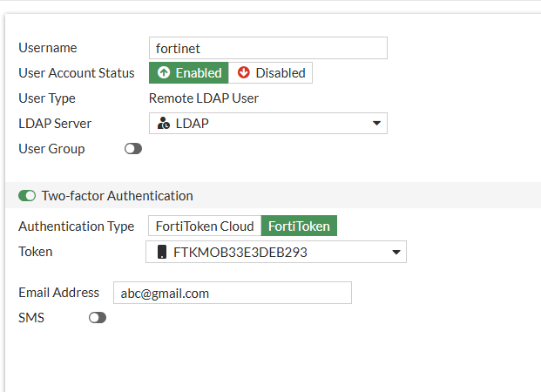Toggle the User Group switch
This screenshot has height=392, width=541.
pyautogui.click(x=132, y=149)
